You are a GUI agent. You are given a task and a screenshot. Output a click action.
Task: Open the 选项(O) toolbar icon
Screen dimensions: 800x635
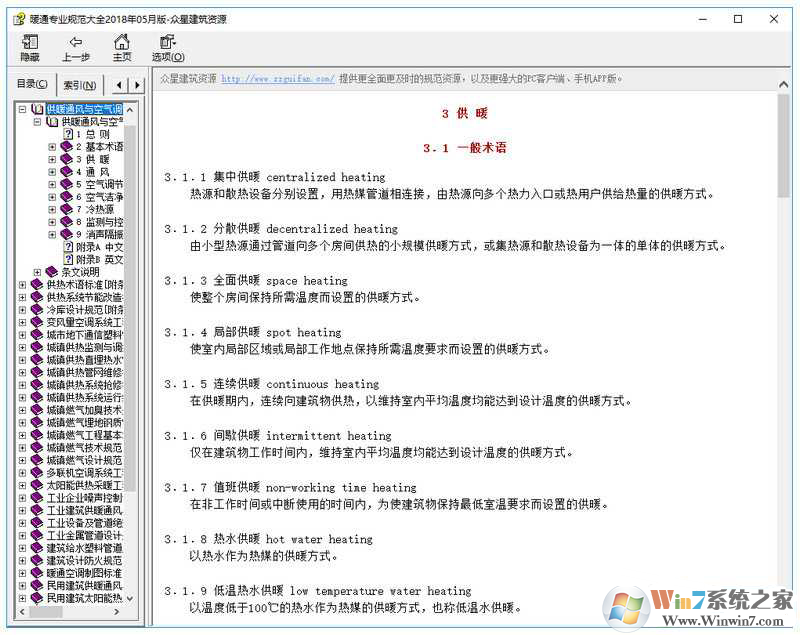pos(168,48)
